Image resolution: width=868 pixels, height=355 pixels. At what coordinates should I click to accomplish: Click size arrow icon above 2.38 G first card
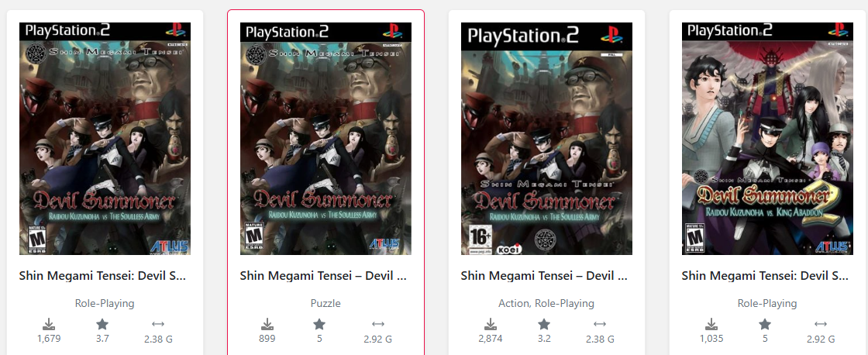158,325
